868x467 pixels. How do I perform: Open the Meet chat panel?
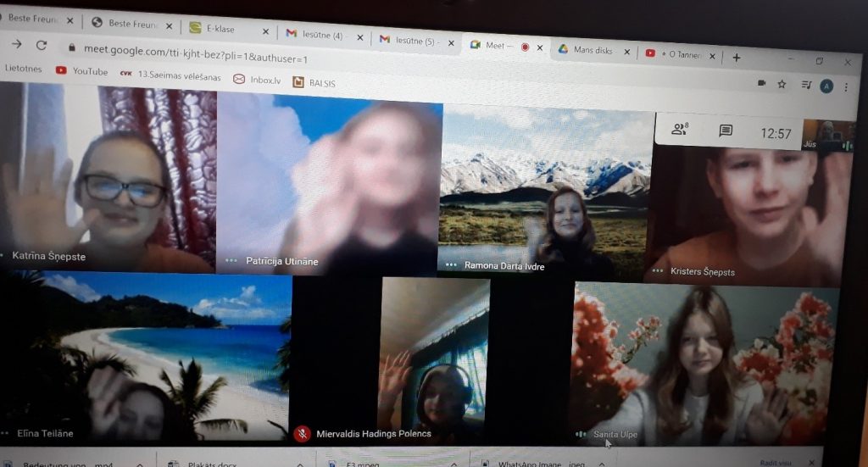(x=726, y=131)
